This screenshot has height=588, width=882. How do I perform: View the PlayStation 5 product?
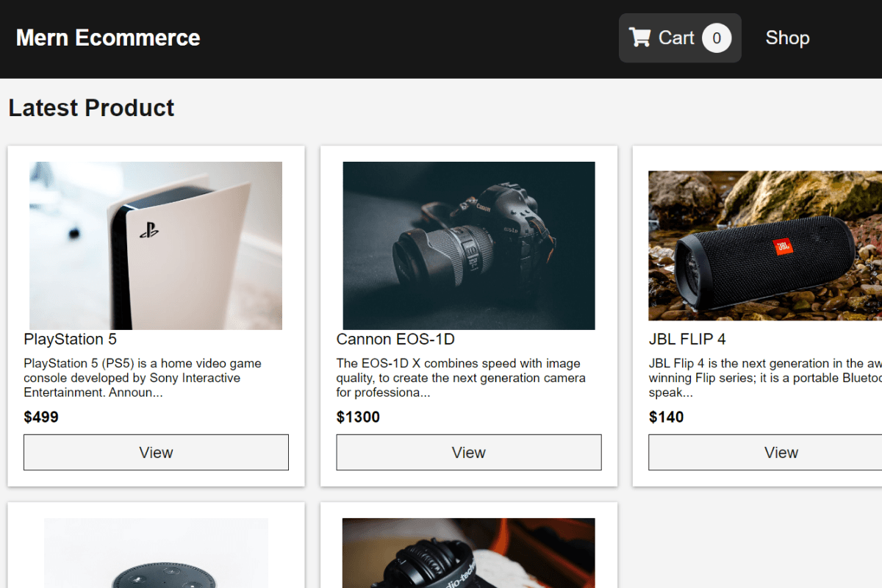156,452
